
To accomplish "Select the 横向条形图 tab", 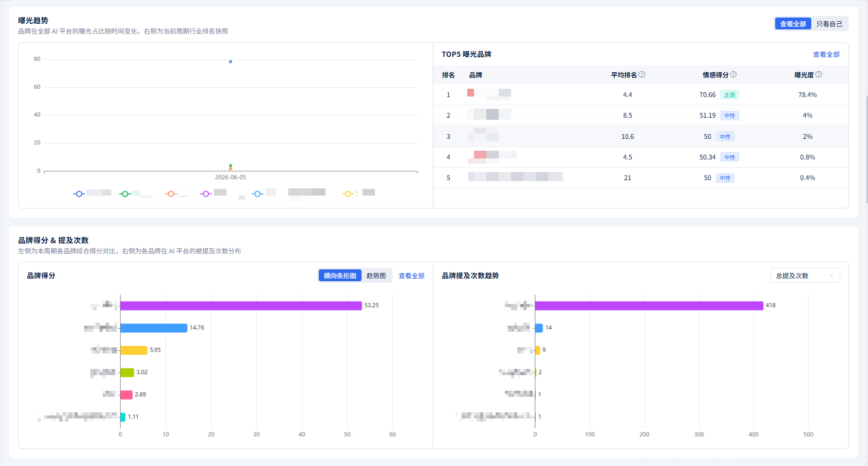I will 340,276.
